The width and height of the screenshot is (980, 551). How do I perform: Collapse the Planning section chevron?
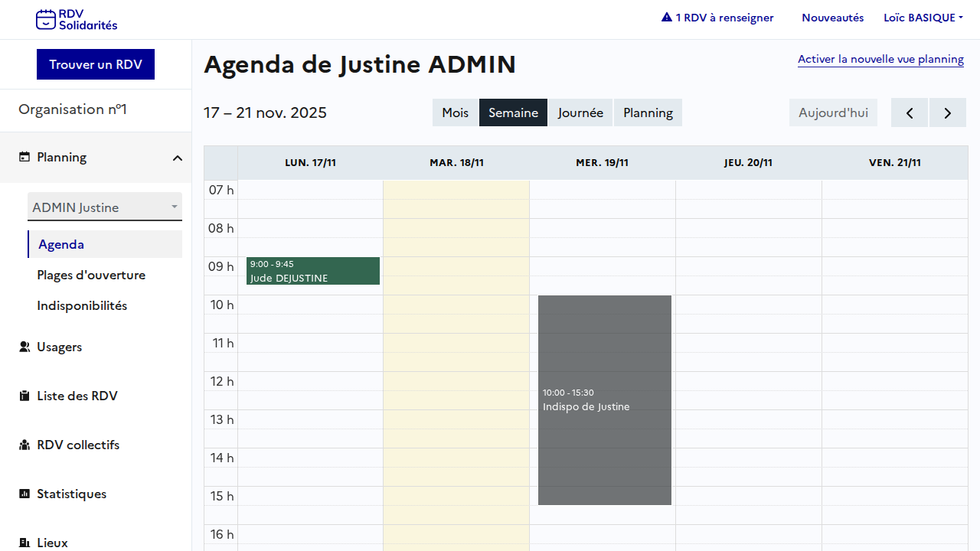[178, 158]
